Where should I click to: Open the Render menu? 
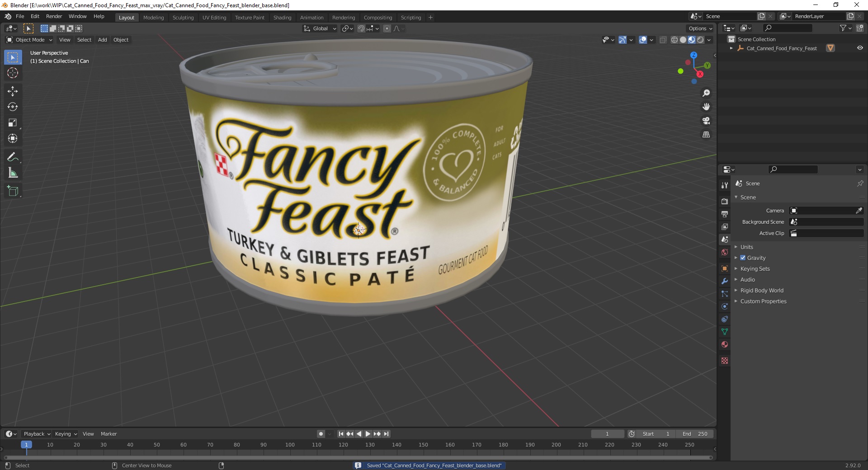pos(54,16)
